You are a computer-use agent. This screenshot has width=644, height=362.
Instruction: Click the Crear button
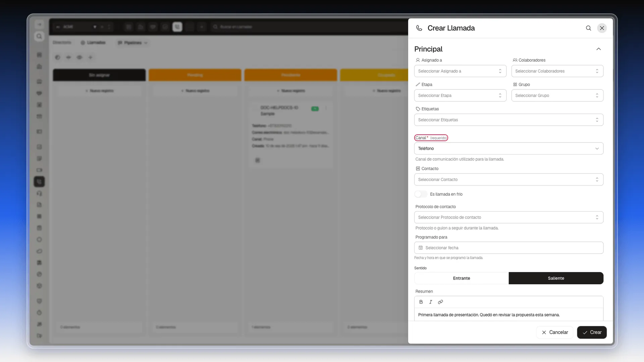coord(592,333)
